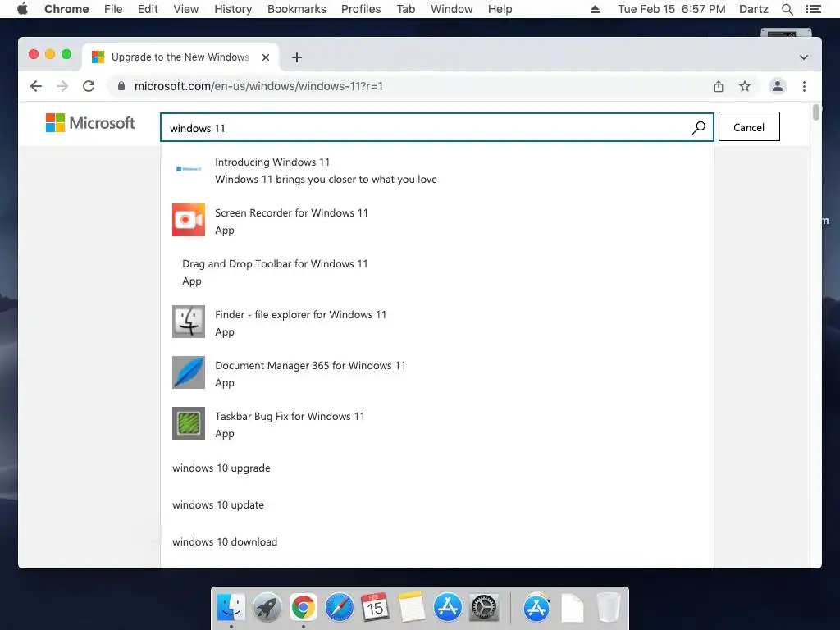Open Notes from the Dock

click(412, 608)
